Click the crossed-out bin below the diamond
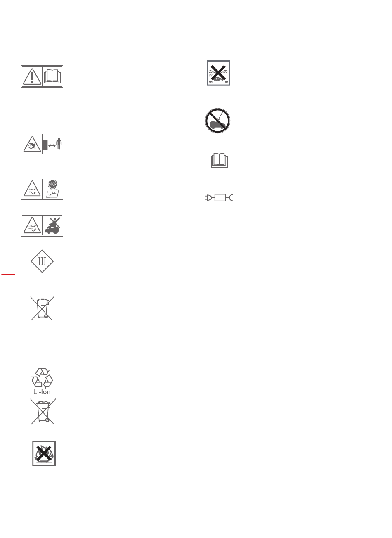Viewport: 392px width, 538px height. tap(42, 308)
